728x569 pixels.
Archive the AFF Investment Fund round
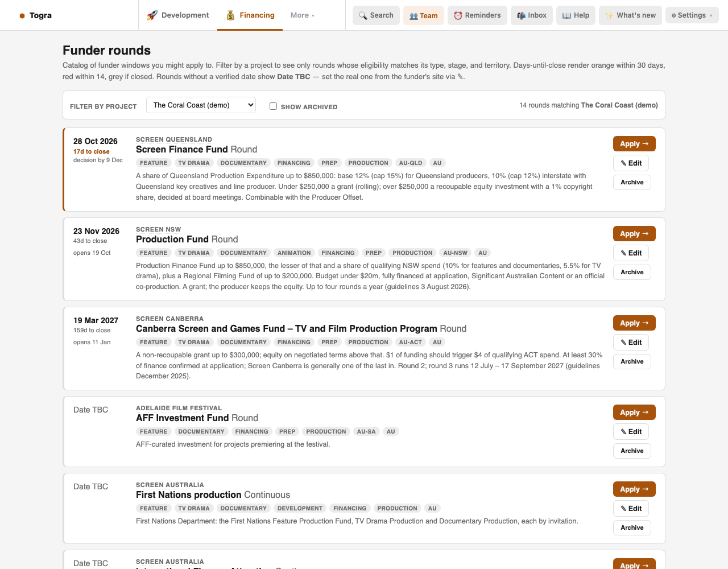[x=632, y=451]
